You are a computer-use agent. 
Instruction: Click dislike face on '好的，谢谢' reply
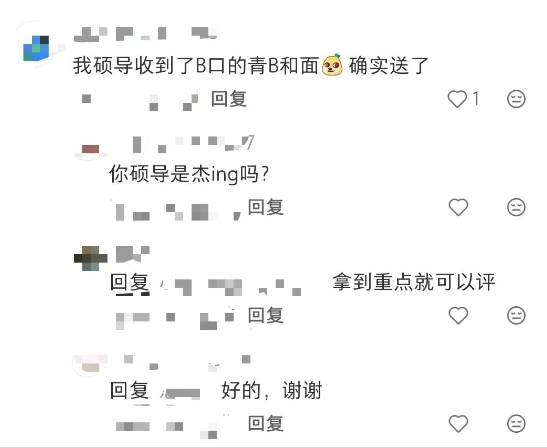click(x=516, y=424)
